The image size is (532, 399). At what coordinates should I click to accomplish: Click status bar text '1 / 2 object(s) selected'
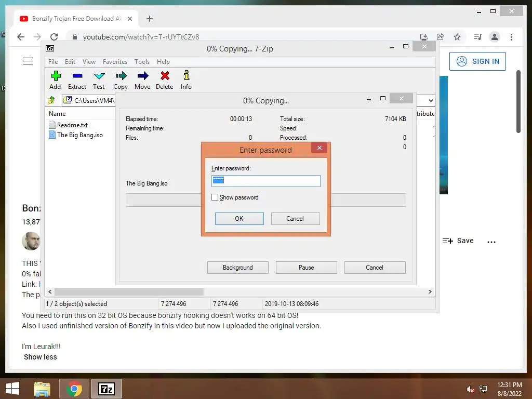(x=76, y=303)
